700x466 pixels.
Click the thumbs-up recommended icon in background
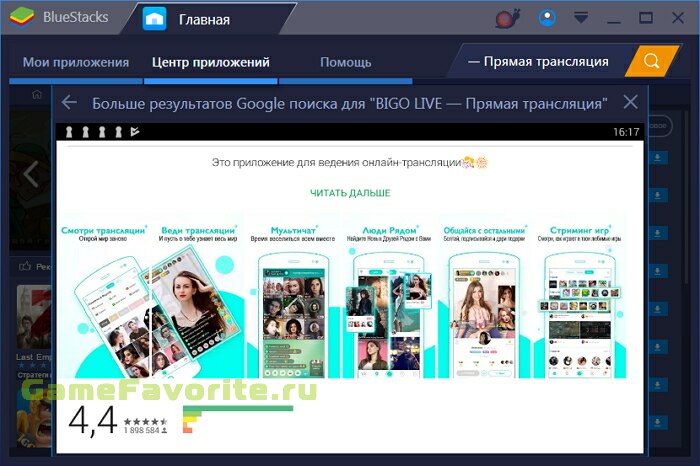25,266
